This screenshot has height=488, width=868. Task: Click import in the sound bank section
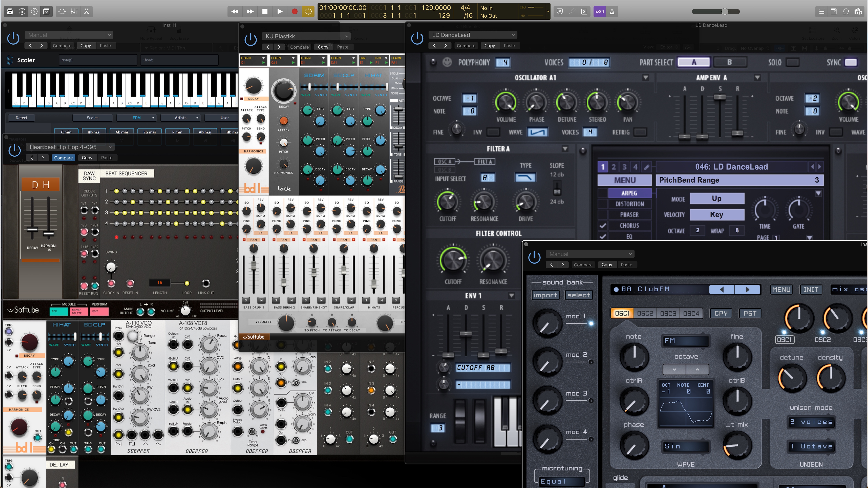point(545,295)
